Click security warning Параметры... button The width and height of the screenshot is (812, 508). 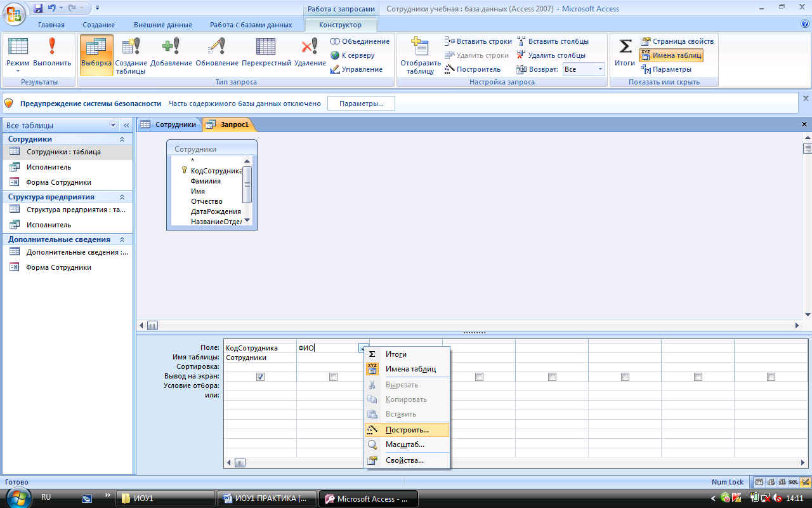pyautogui.click(x=361, y=104)
